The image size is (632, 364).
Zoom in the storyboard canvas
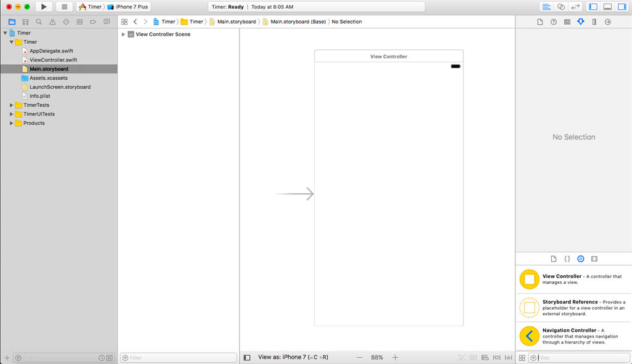coord(395,358)
